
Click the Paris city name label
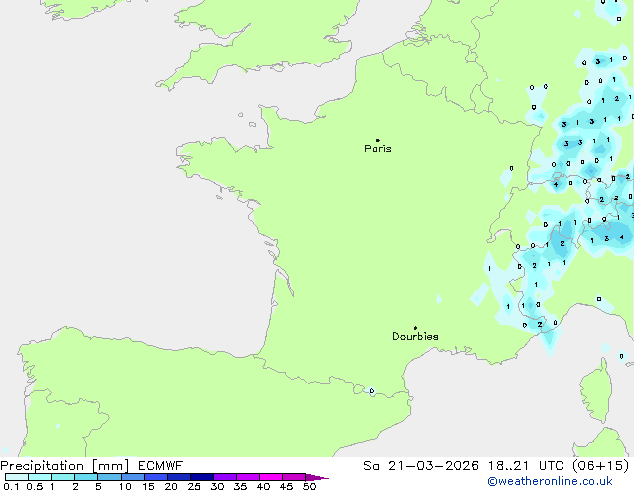pos(378,149)
